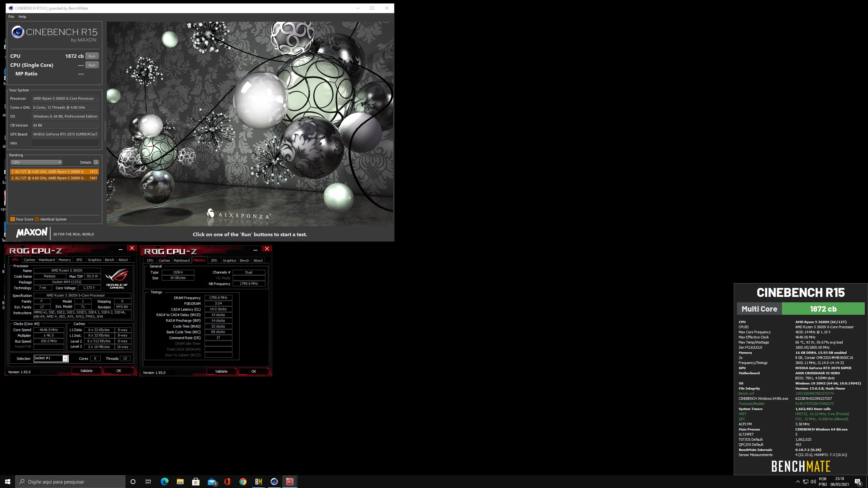Click the Cinebench R15 logo icon
The height and width of the screenshot is (488, 868).
point(18,32)
